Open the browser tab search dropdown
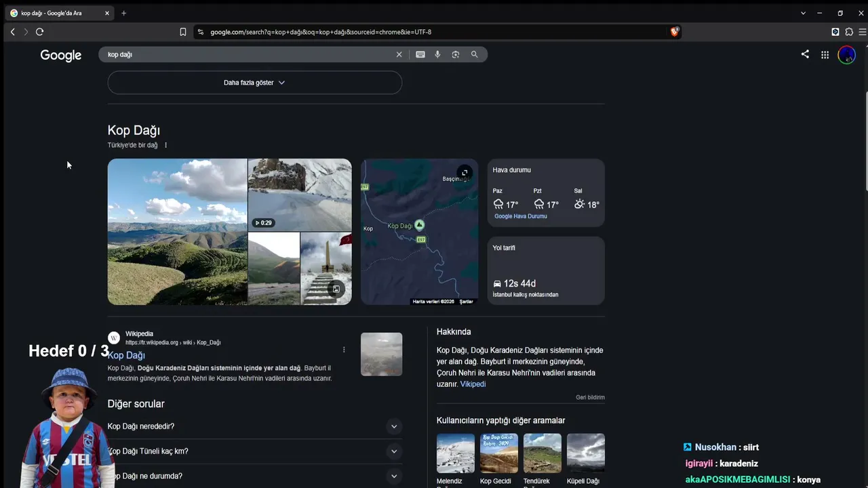The image size is (868, 488). (803, 13)
